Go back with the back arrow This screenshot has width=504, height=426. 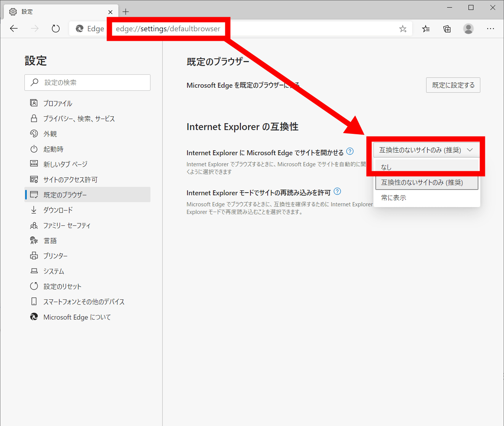(14, 29)
